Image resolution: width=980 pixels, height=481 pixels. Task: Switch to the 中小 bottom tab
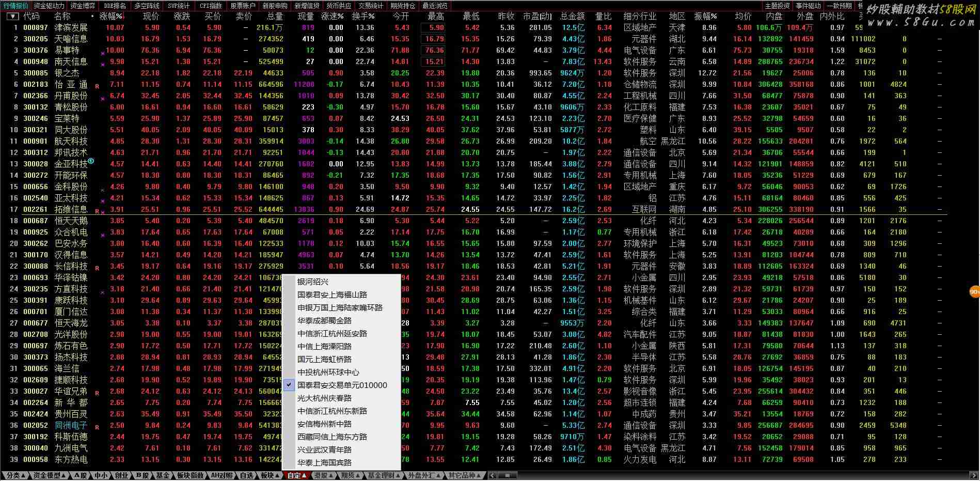[101, 475]
